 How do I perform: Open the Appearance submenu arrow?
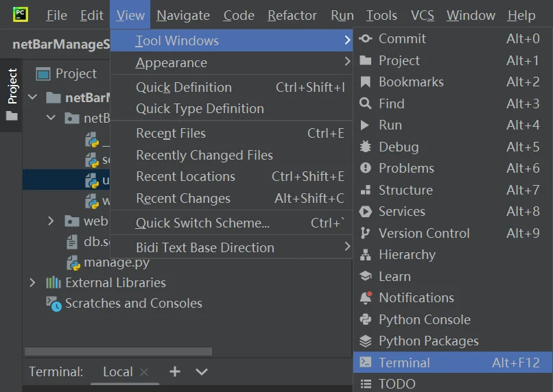[347, 62]
